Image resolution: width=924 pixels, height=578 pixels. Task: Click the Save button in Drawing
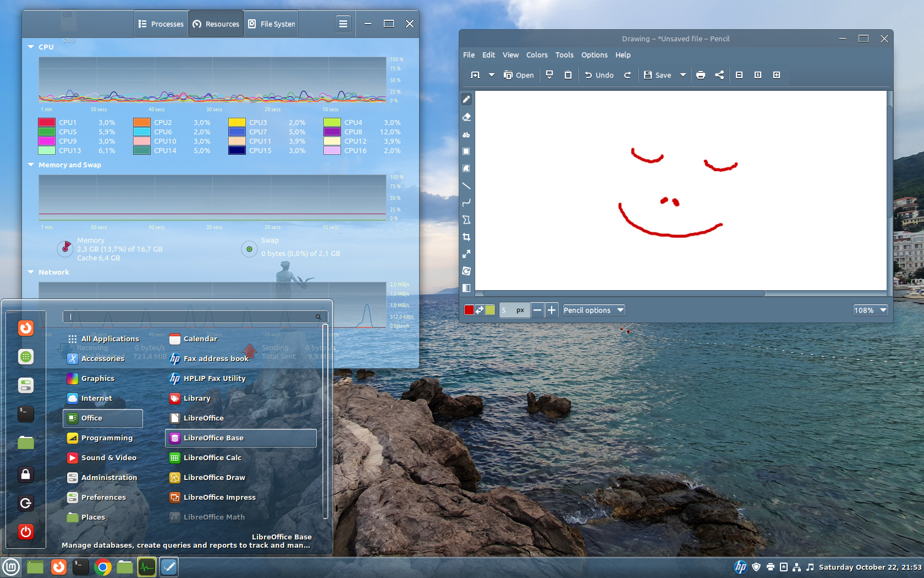click(x=658, y=75)
